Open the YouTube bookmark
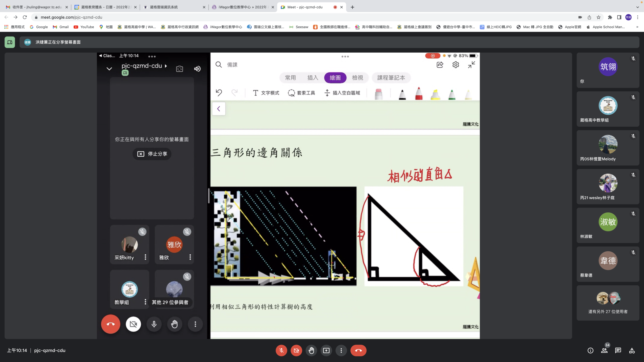This screenshot has height=362, width=644. point(84,27)
